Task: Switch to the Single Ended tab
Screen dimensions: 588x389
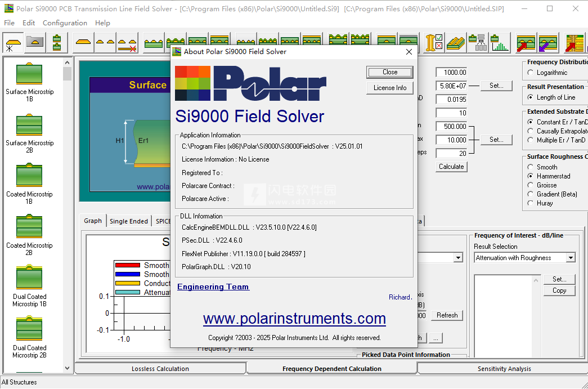Action: [x=129, y=221]
